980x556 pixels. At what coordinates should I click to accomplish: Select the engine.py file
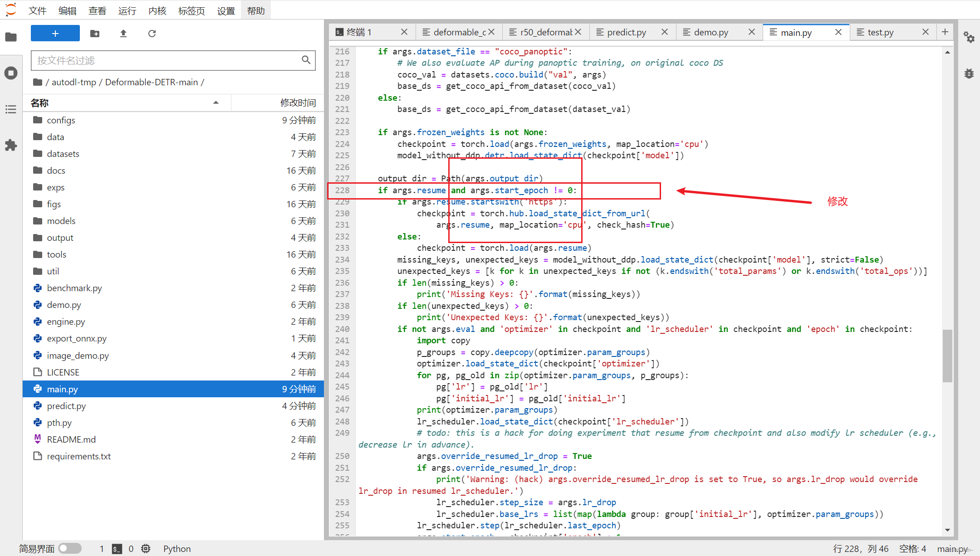pos(174,322)
